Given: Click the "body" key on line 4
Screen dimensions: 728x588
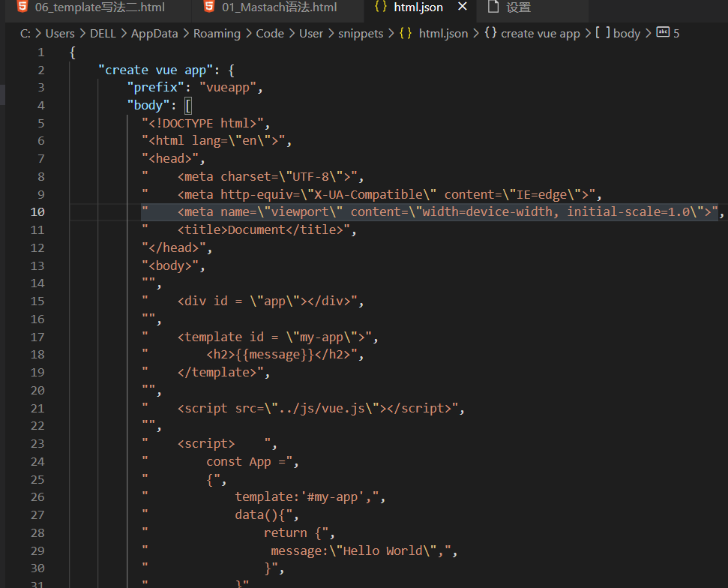Looking at the screenshot, I should point(148,106).
